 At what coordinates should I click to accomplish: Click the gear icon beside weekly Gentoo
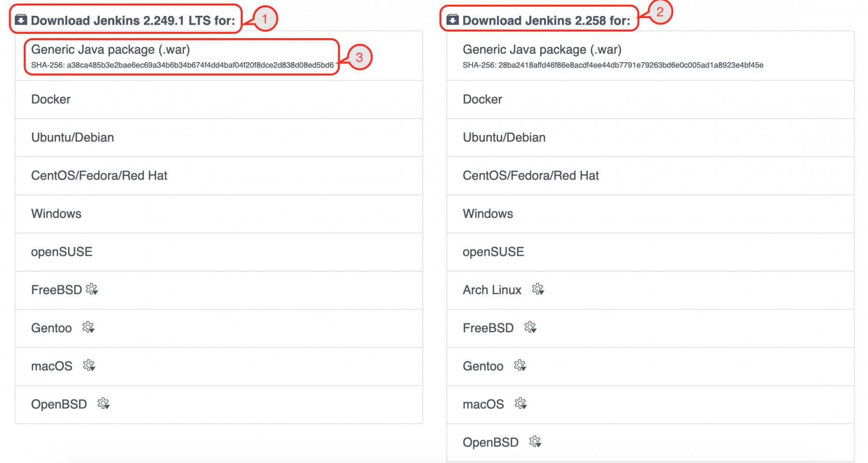click(x=520, y=366)
